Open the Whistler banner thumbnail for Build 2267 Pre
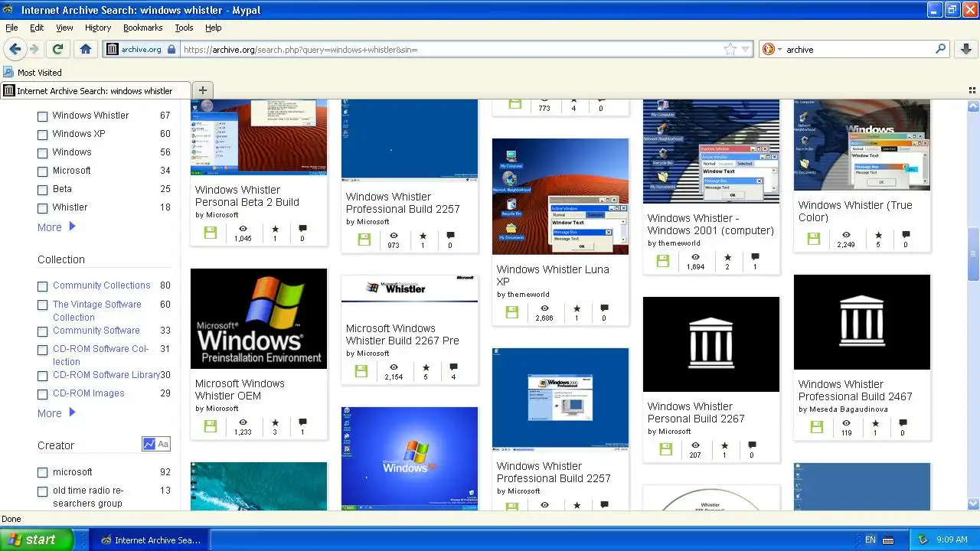Image resolution: width=980 pixels, height=551 pixels. click(410, 289)
